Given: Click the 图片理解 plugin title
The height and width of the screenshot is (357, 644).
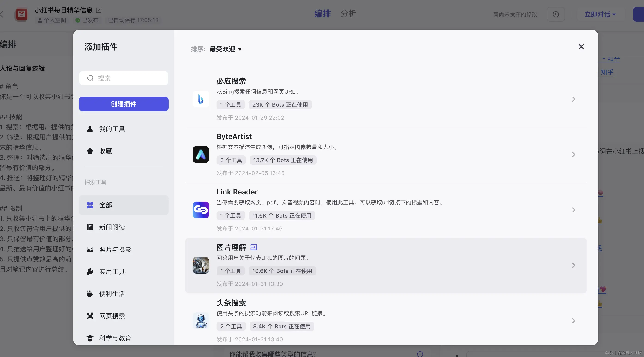Looking at the screenshot, I should [231, 247].
